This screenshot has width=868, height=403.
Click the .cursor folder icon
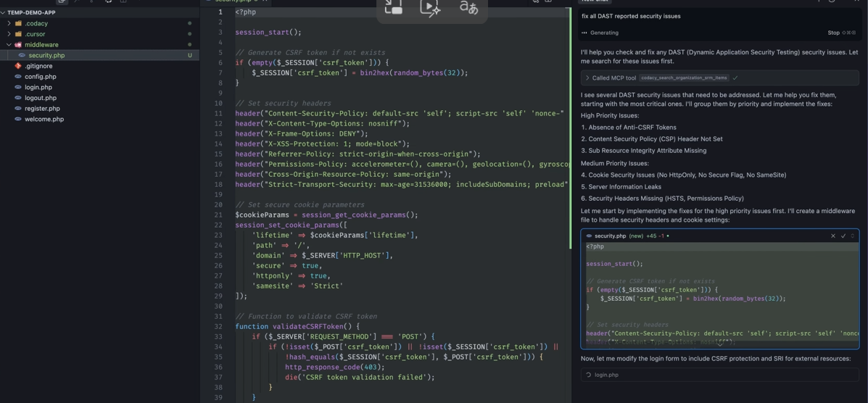pyautogui.click(x=18, y=34)
